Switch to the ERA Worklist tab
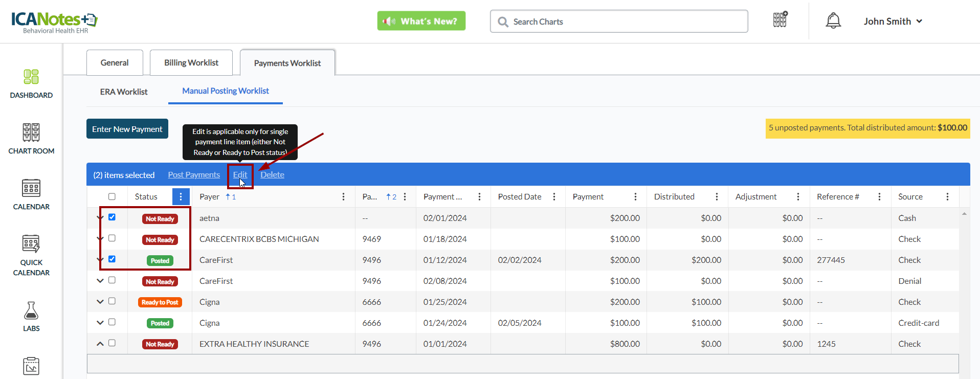This screenshot has width=980, height=379. point(124,92)
